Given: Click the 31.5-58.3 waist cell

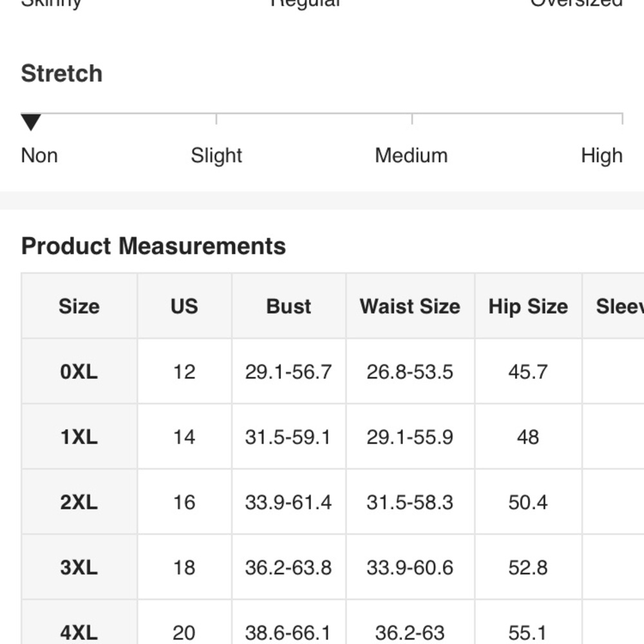Looking at the screenshot, I should (410, 502).
